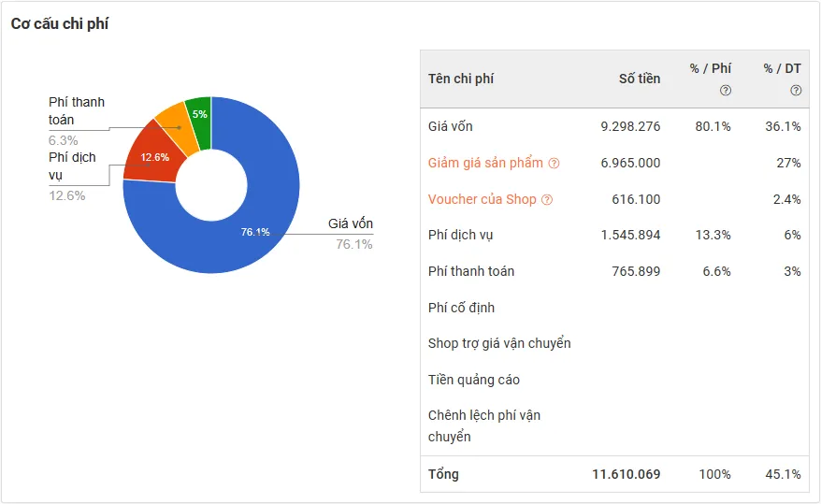Screen dimensions: 821x504
Task: Click help icon beside Giảm giá sản phẩm
Action: pyautogui.click(x=554, y=164)
